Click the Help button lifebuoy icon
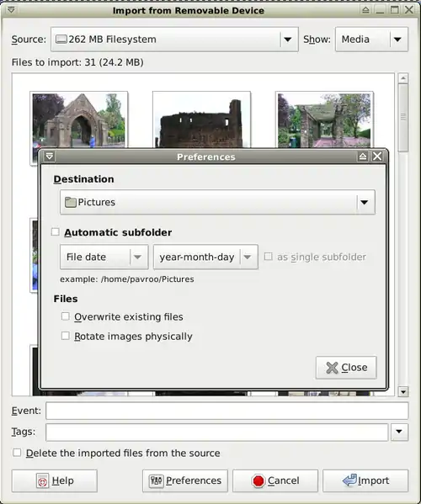This screenshot has width=421, height=504. tap(42, 480)
